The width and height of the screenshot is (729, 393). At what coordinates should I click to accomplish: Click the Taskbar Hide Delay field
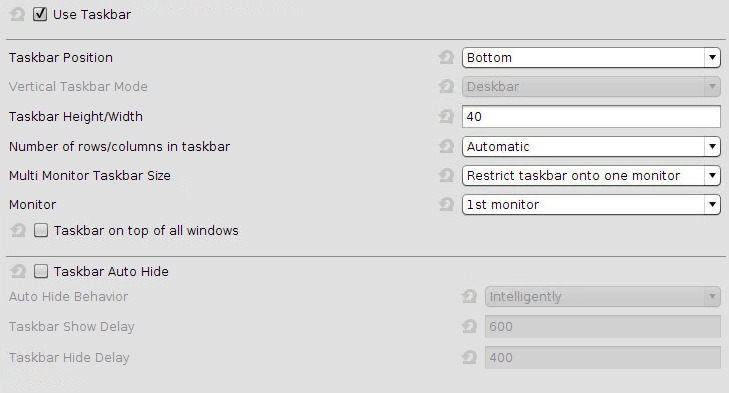click(603, 357)
